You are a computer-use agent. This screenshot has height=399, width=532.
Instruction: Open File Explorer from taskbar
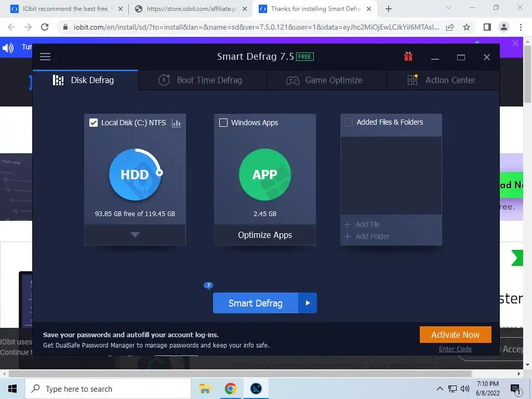[x=205, y=389]
